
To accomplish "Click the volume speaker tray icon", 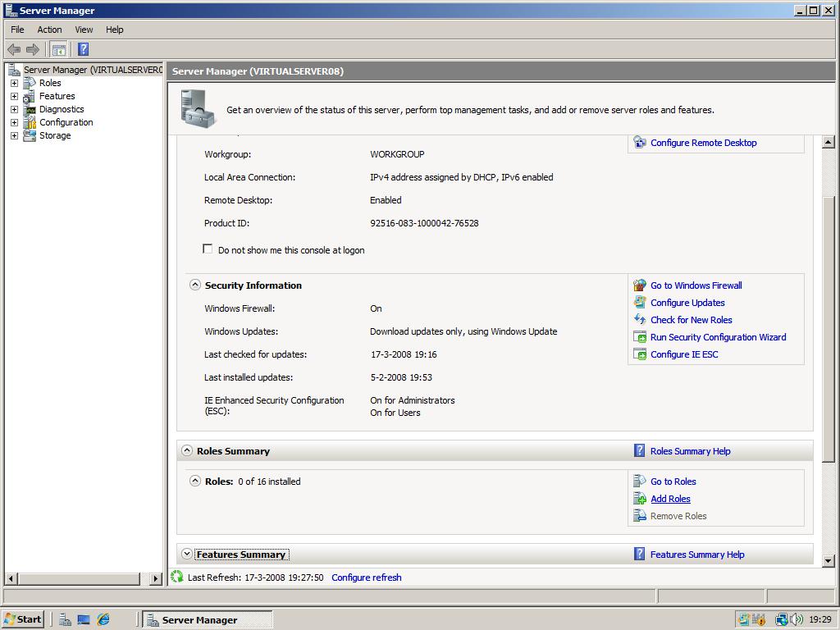I will point(797,620).
